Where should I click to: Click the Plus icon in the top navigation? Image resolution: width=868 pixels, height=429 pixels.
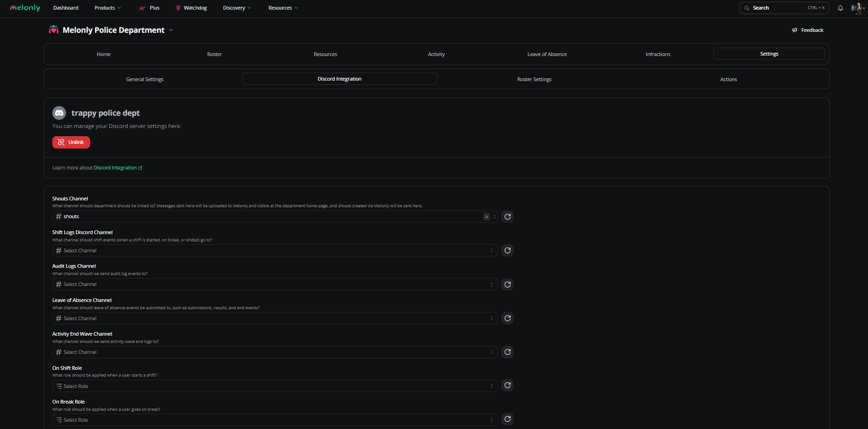tap(142, 8)
